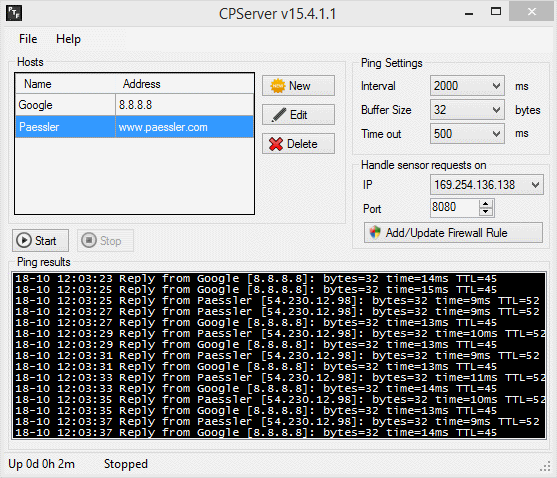Click the last ping result line 12:03:37 Google
Viewport: 557px width, 478px height.
[256, 433]
